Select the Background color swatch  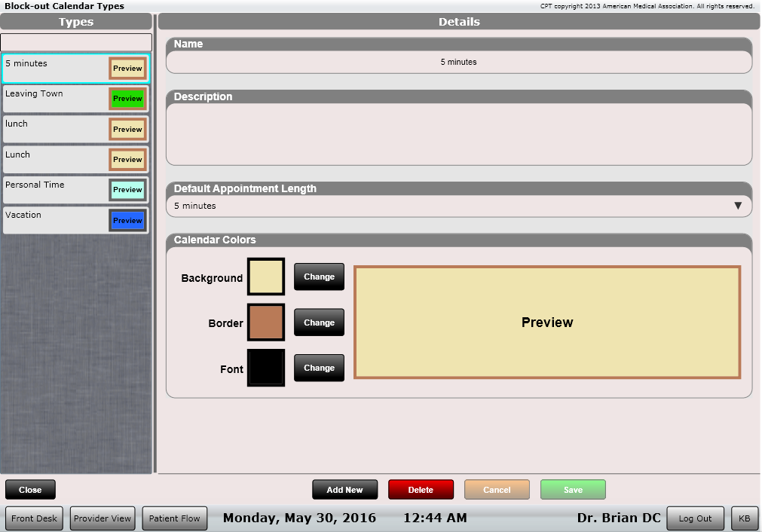point(266,277)
